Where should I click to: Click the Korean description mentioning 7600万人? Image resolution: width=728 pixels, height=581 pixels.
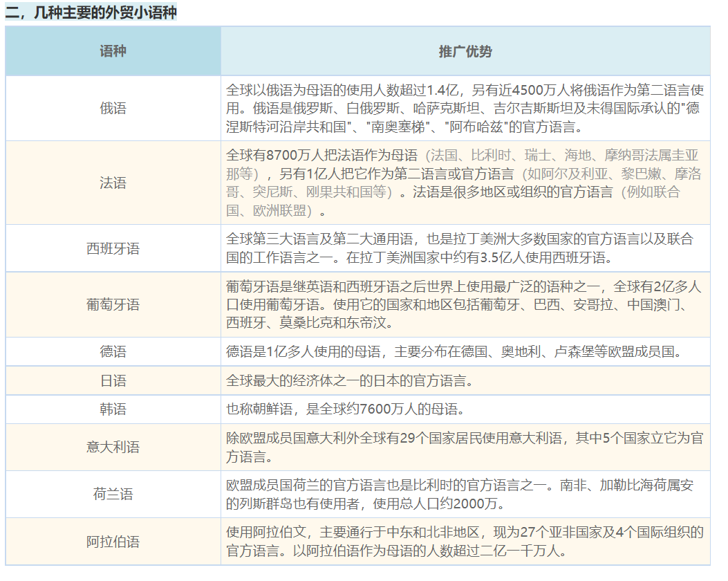tap(346, 409)
